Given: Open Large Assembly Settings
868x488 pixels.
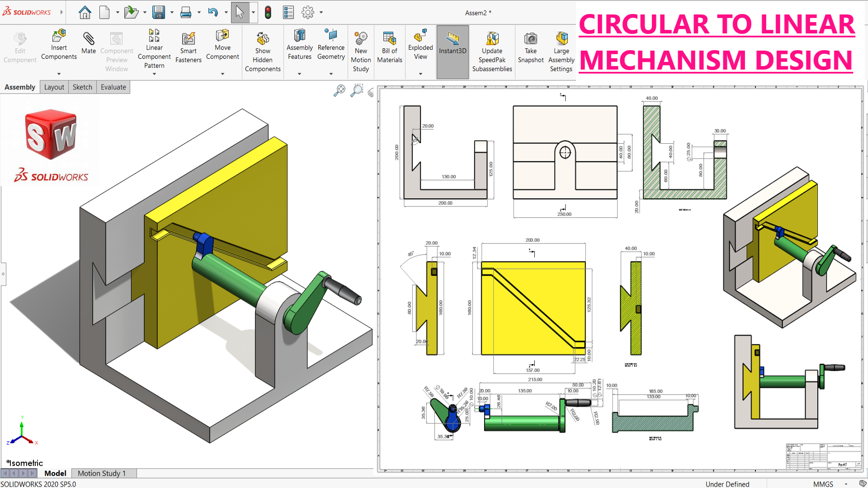Looking at the screenshot, I should (x=561, y=39).
